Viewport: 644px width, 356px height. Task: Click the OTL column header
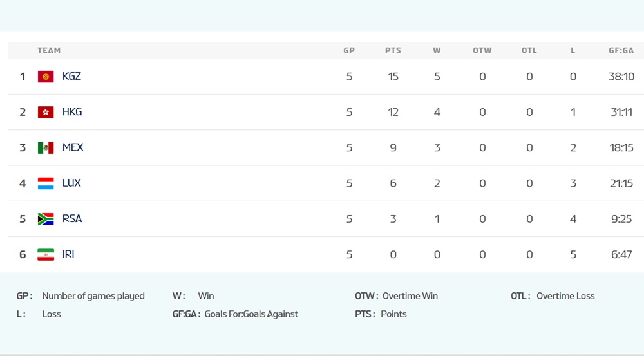(529, 50)
